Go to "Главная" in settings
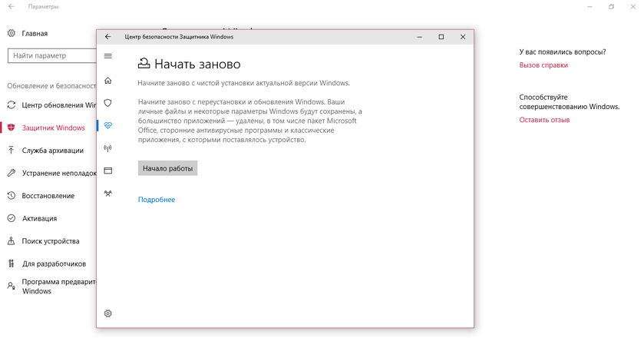The image size is (644, 338). [35, 34]
